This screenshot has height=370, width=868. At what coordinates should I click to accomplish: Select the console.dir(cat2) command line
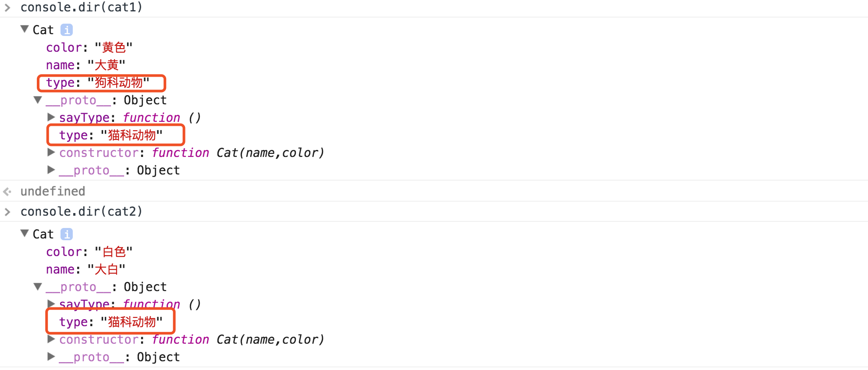coord(82,212)
